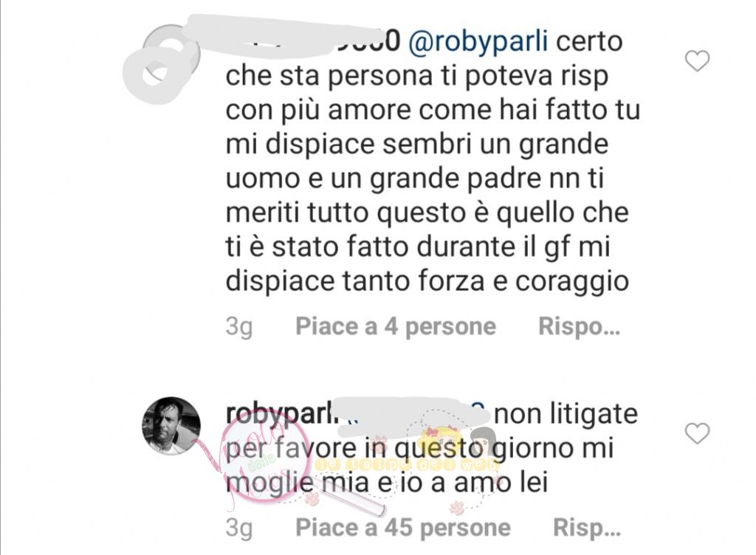Image resolution: width=756 pixels, height=555 pixels.
Task: View the 'Piace a 4 persone' likes list
Action: click(396, 327)
